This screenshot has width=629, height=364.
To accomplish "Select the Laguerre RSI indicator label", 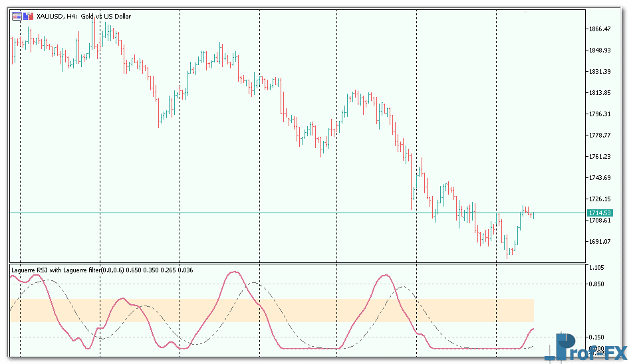I will 100,270.
